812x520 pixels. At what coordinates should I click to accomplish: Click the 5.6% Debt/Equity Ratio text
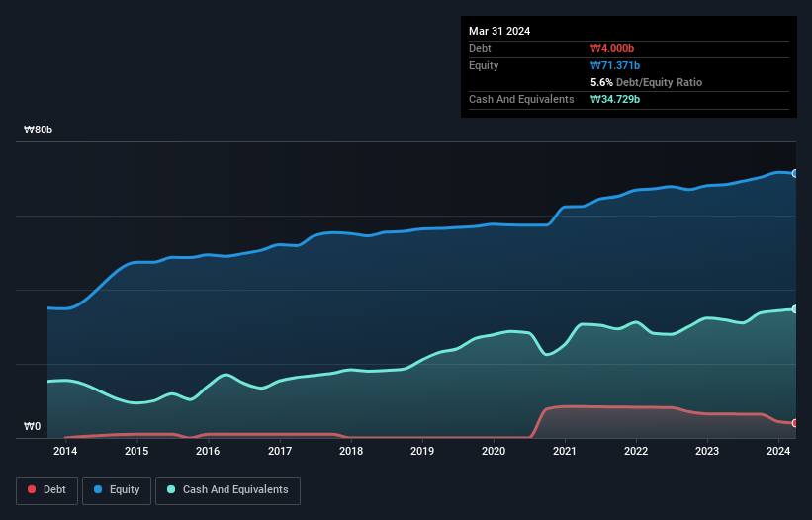pyautogui.click(x=646, y=82)
